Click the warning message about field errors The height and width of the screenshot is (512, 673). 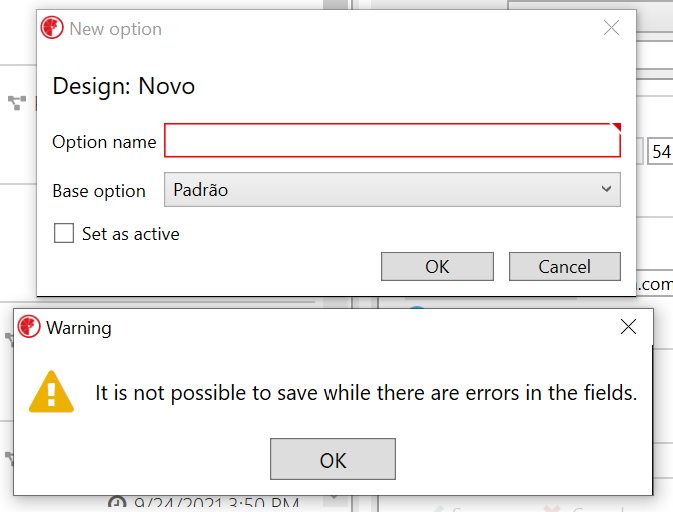pos(366,393)
